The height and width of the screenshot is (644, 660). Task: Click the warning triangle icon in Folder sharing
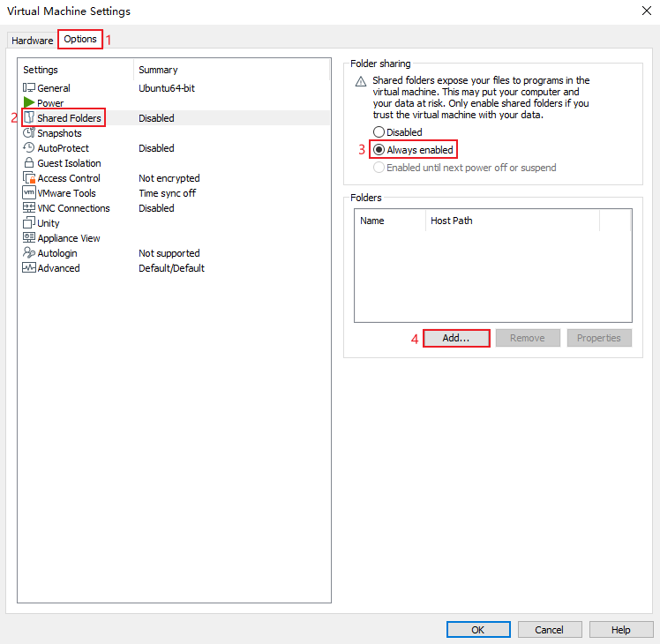click(x=361, y=82)
